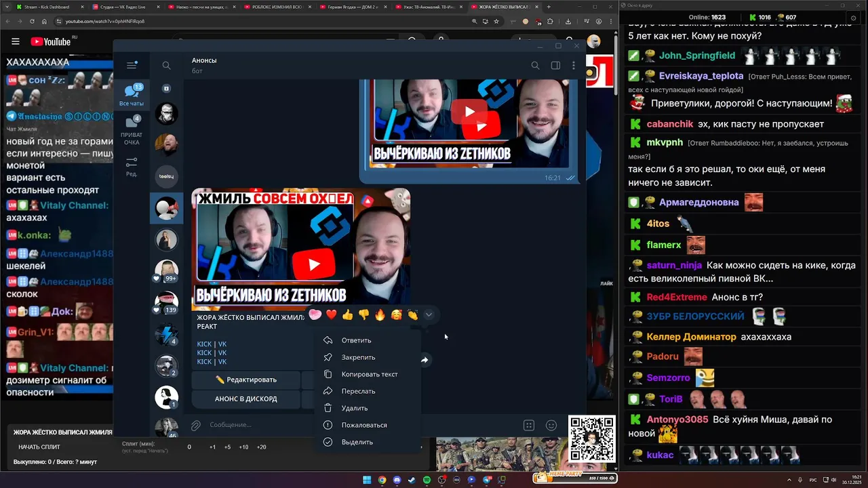Open the bot commands keyboard icon
Image resolution: width=868 pixels, height=488 pixels.
click(x=529, y=425)
